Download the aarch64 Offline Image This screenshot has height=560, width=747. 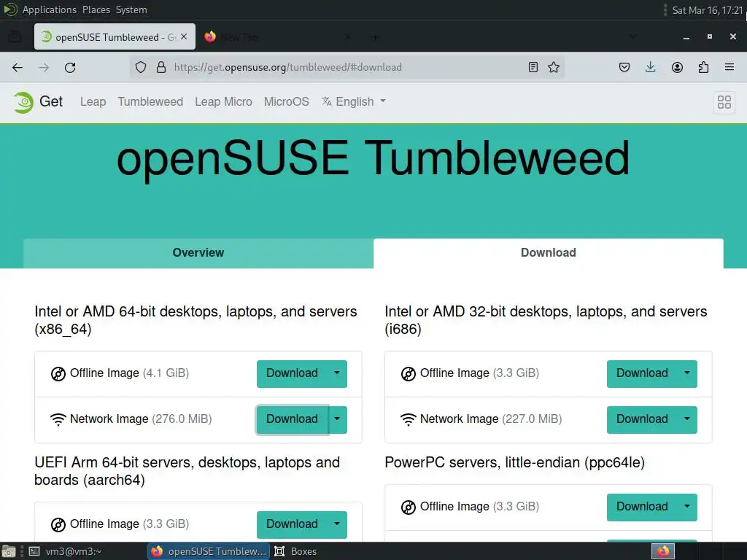click(292, 524)
